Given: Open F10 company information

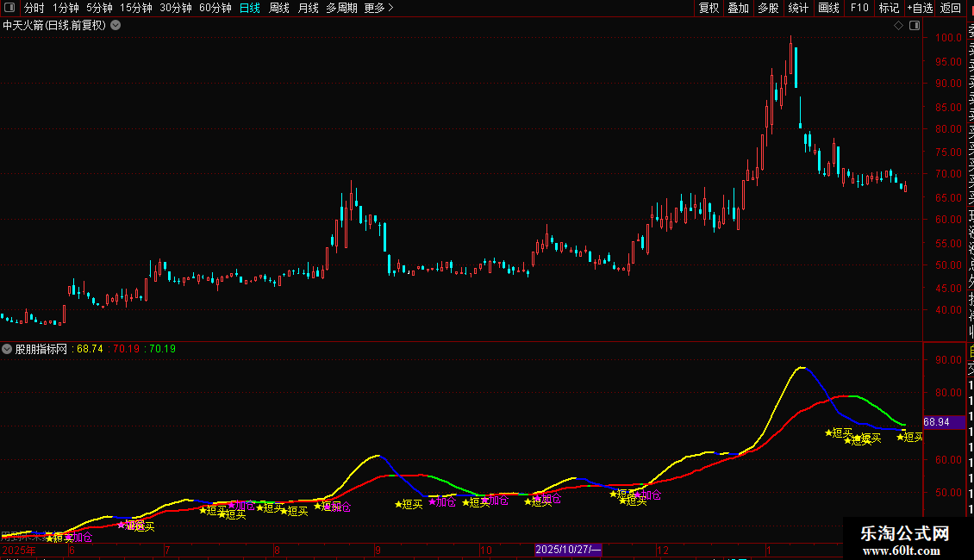Looking at the screenshot, I should [x=859, y=8].
